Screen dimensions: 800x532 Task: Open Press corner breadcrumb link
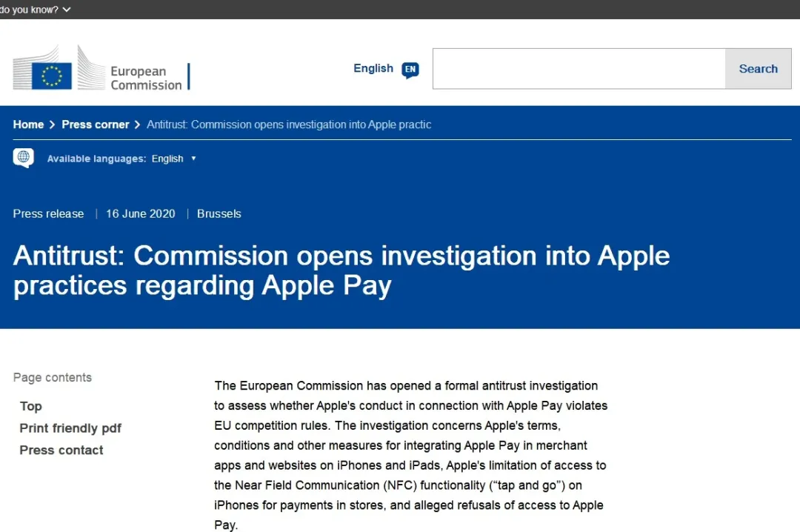click(96, 124)
